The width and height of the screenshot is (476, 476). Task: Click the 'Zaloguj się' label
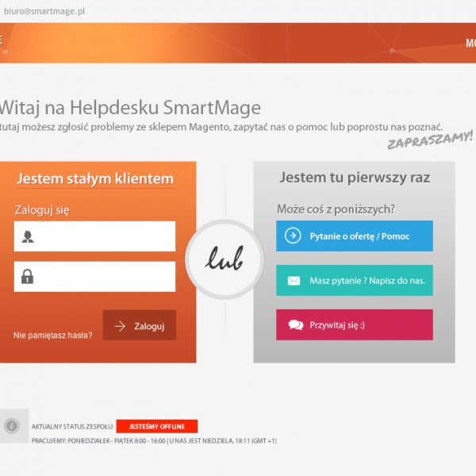click(x=42, y=210)
